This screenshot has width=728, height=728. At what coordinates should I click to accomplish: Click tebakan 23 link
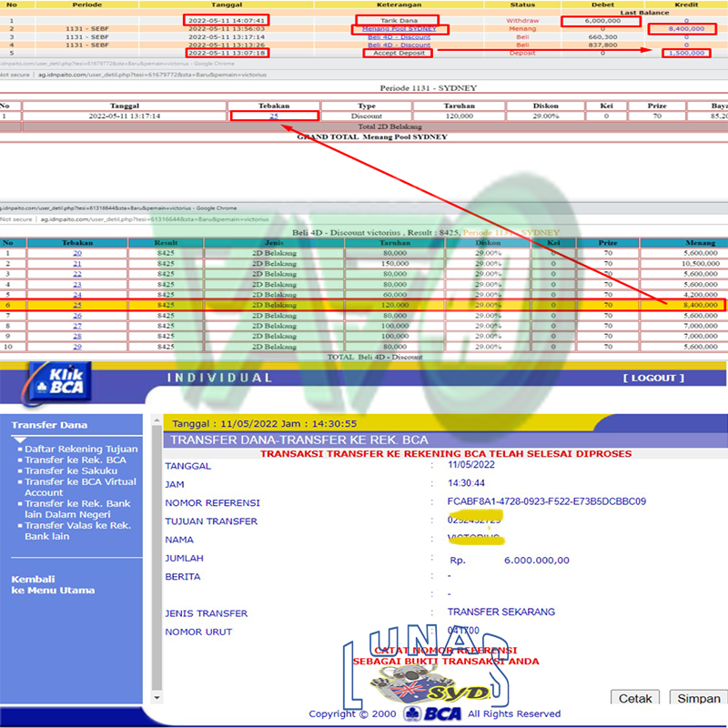(x=77, y=284)
